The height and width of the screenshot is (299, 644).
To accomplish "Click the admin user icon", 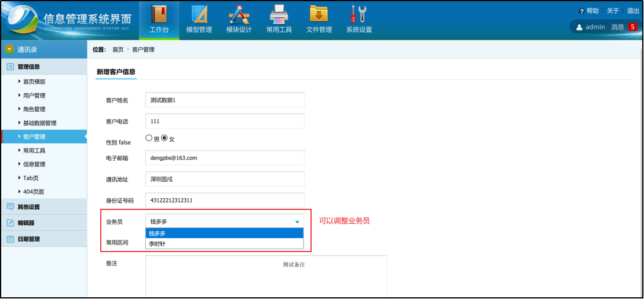I will (580, 28).
